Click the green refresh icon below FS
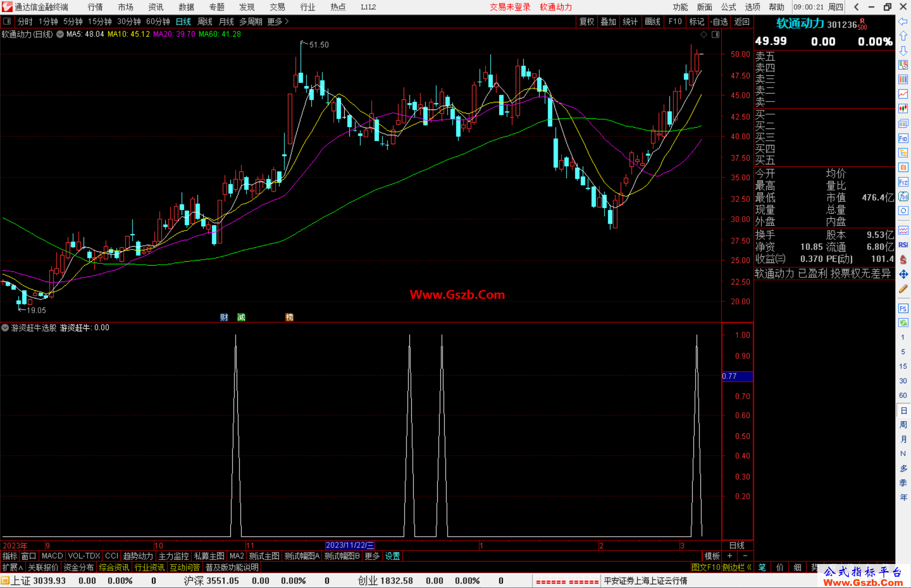The height and width of the screenshot is (588, 911). tap(903, 323)
